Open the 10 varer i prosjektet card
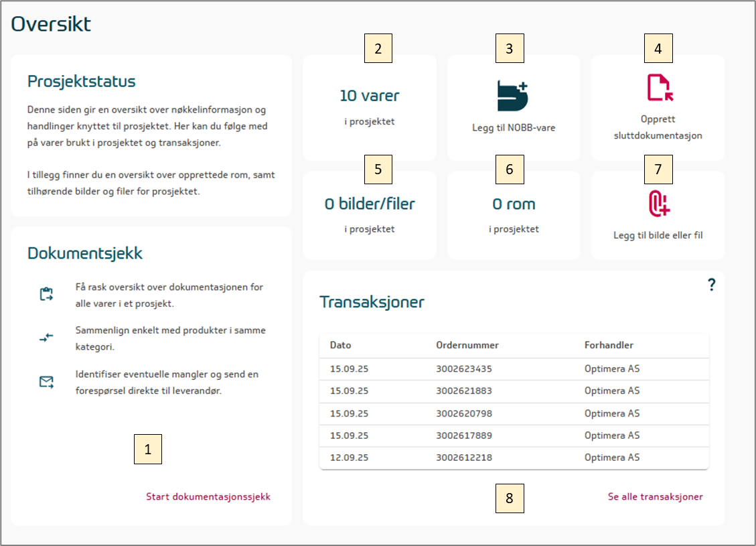 point(369,107)
